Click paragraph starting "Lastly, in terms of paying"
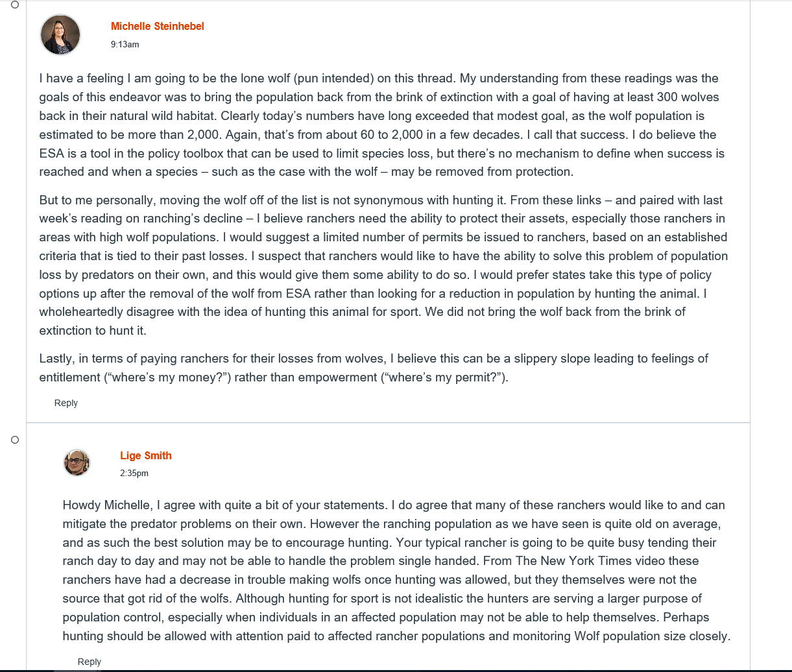The height and width of the screenshot is (672, 792). coord(374,368)
